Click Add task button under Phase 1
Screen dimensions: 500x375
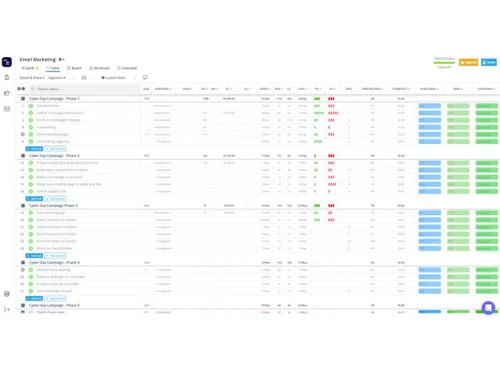tap(34, 149)
